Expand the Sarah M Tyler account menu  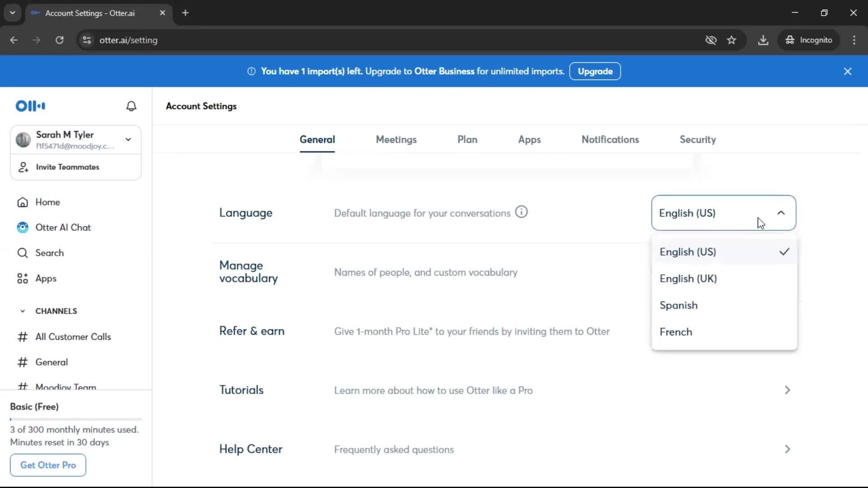[128, 140]
